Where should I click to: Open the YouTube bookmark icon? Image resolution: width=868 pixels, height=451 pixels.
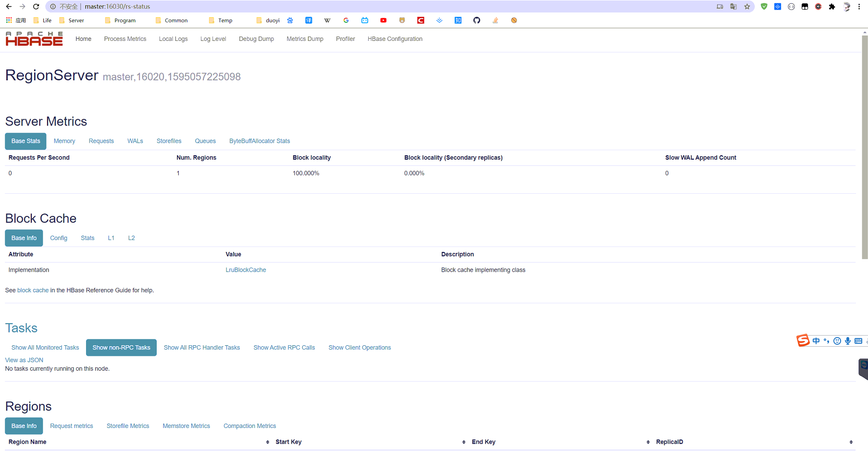(x=384, y=20)
